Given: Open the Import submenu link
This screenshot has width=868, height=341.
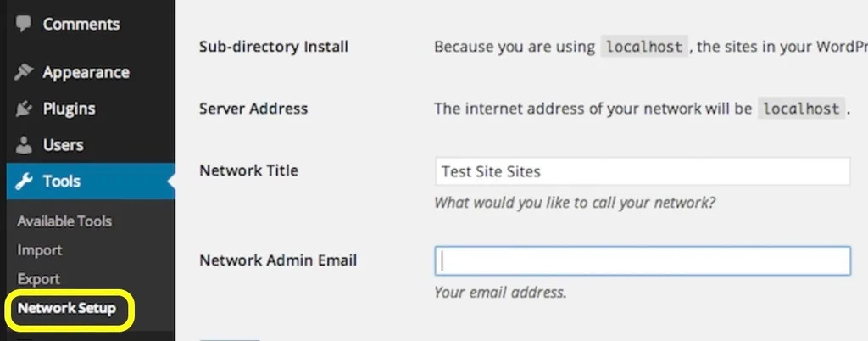Looking at the screenshot, I should pyautogui.click(x=39, y=250).
